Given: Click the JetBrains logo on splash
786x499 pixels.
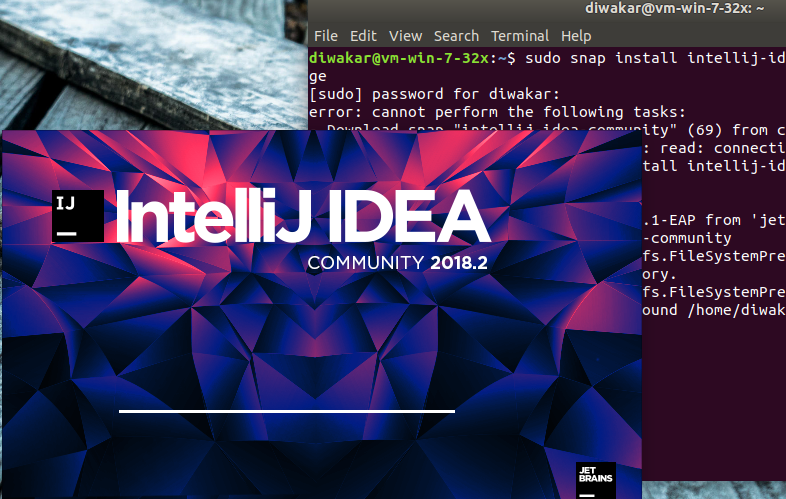Looking at the screenshot, I should 596,480.
